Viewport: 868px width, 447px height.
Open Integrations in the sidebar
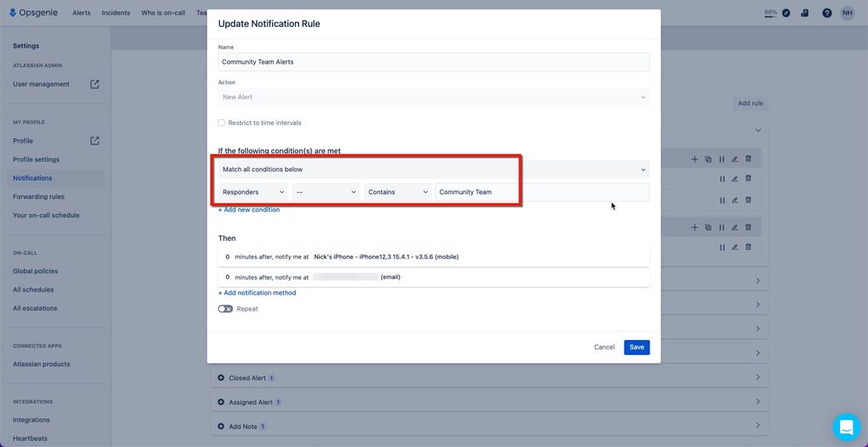(31, 420)
